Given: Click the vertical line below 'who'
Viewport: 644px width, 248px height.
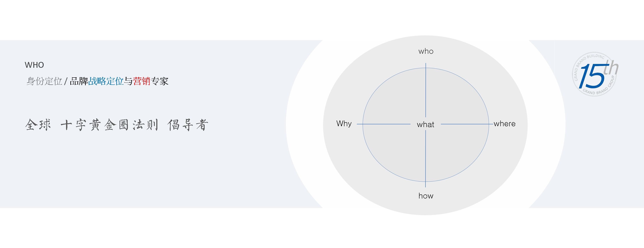Looking at the screenshot, I should [x=426, y=90].
